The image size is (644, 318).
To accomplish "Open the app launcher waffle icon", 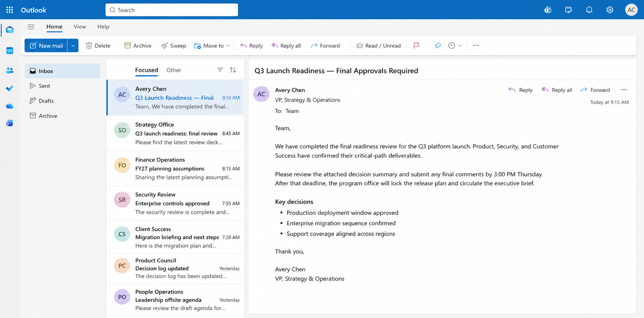I will click(x=10, y=10).
